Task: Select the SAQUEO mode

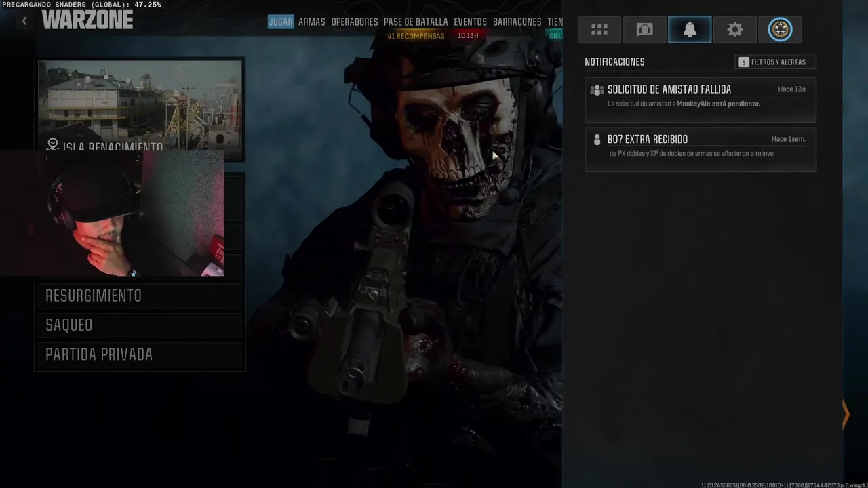Action: [140, 325]
